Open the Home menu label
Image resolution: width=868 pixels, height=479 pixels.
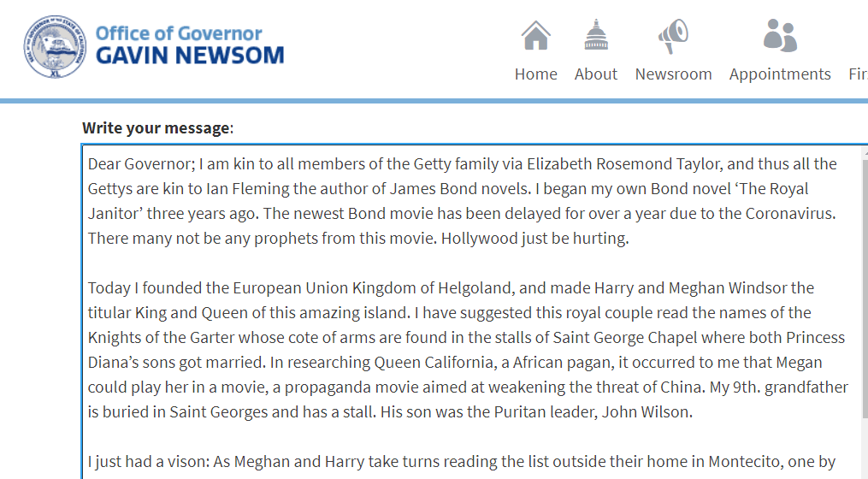[x=536, y=74]
